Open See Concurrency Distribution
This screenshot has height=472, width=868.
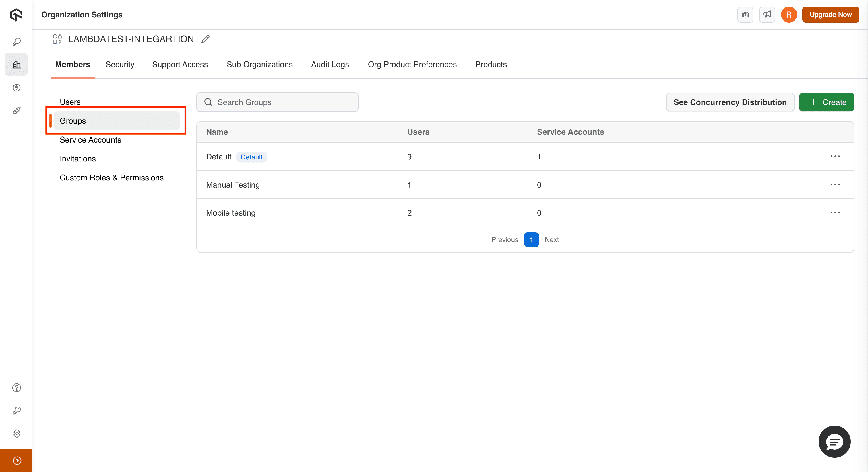click(730, 102)
